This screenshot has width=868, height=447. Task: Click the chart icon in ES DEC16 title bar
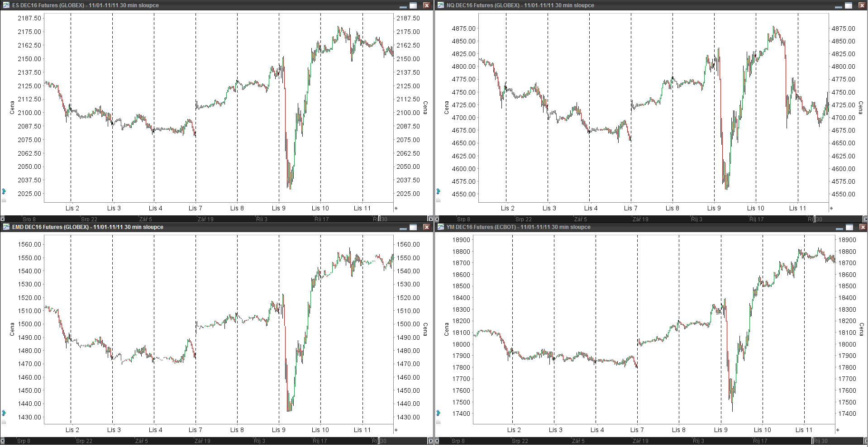[6, 5]
